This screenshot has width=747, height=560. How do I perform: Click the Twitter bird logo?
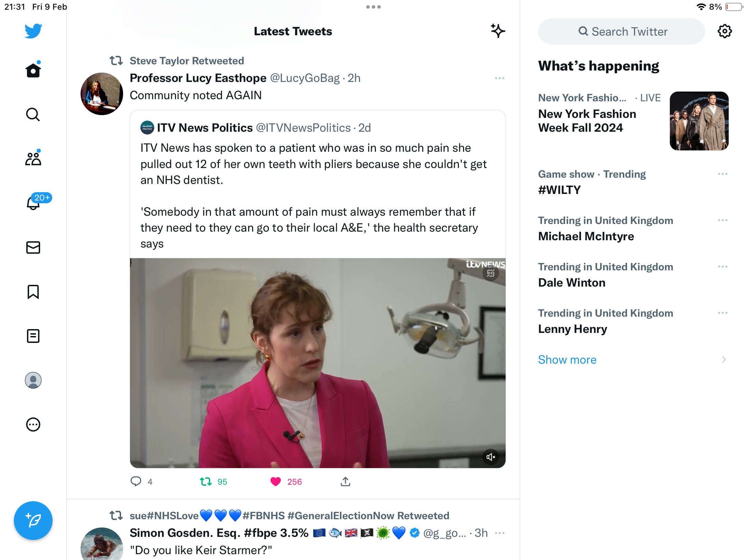coord(33,31)
